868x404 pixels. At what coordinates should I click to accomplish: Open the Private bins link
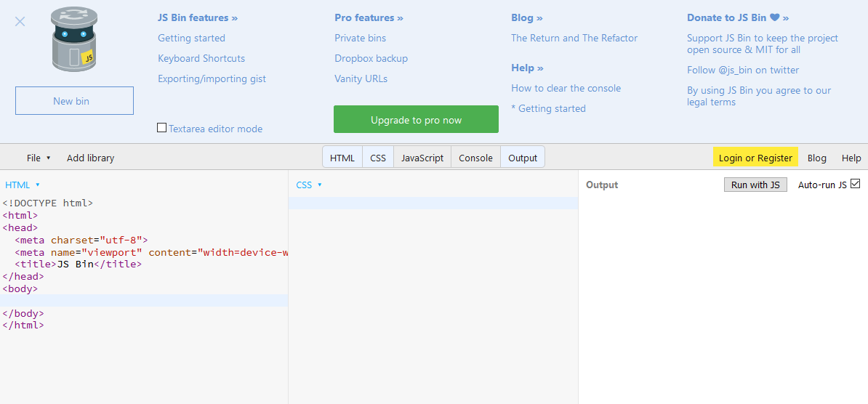point(361,39)
